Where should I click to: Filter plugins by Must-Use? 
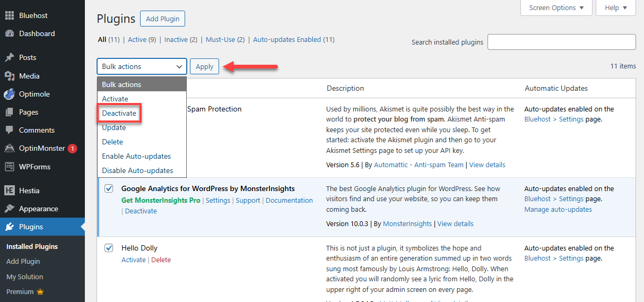pos(220,40)
